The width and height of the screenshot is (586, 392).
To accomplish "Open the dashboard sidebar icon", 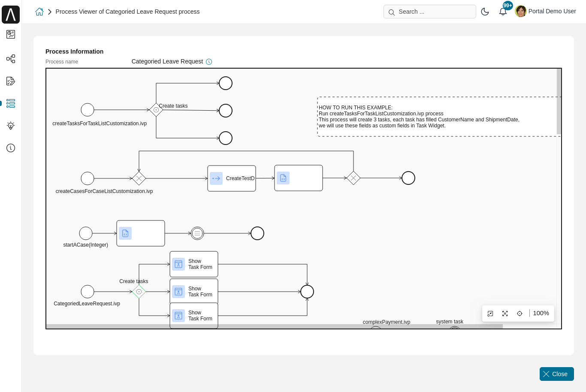I will [11, 34].
